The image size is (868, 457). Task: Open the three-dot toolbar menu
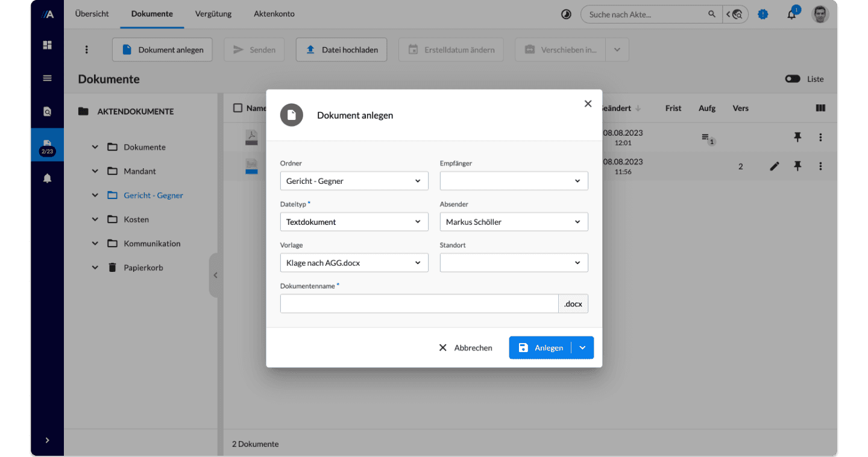(87, 49)
